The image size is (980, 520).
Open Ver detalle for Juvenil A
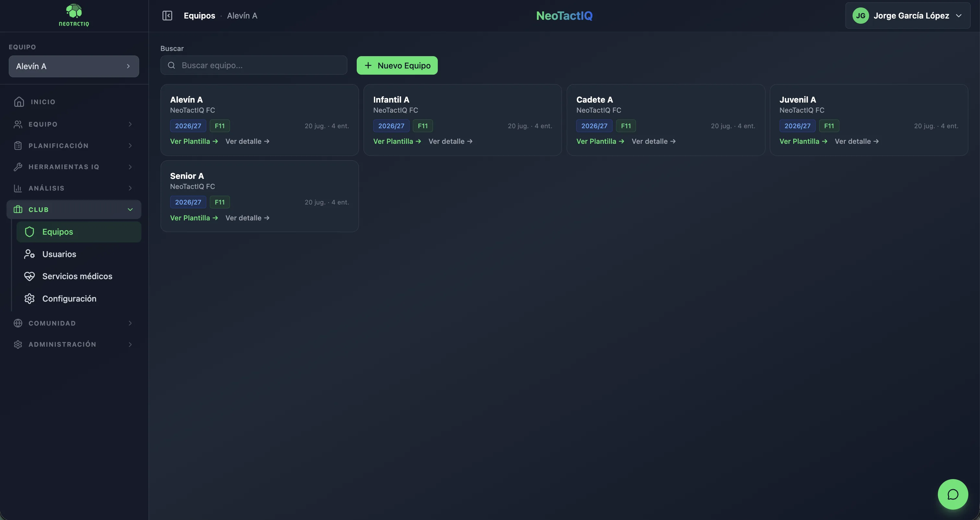pos(857,141)
